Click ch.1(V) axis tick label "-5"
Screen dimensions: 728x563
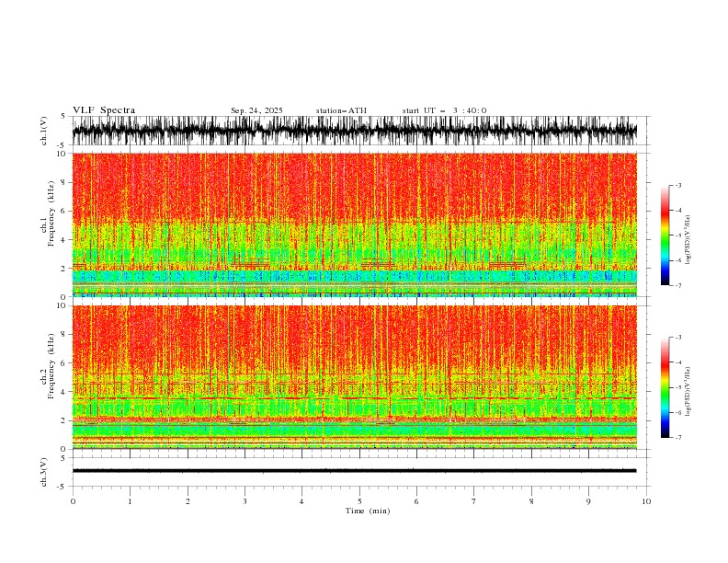point(63,145)
